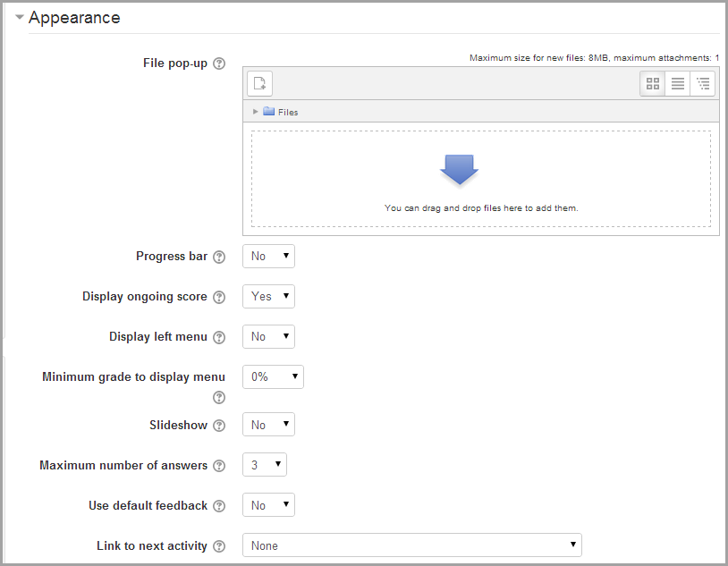Open the Progress bar dropdown

[x=268, y=257]
